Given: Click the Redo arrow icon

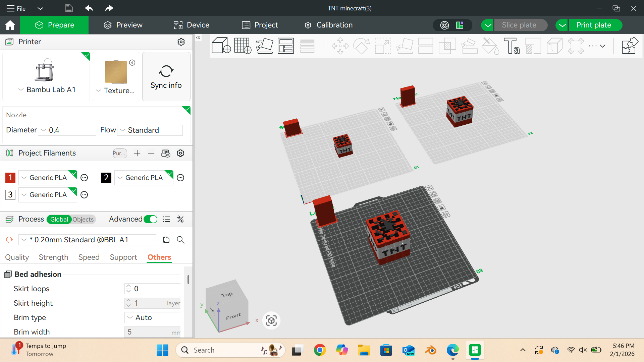Looking at the screenshot, I should [109, 8].
